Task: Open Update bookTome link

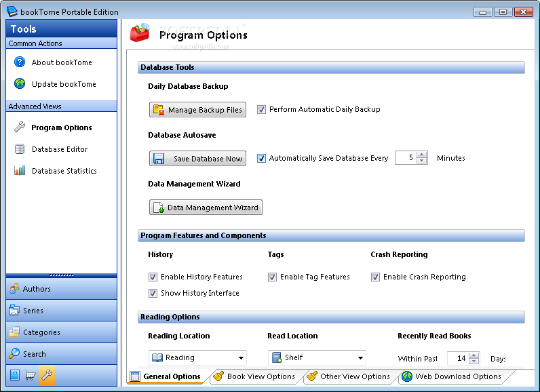Action: 64,84
